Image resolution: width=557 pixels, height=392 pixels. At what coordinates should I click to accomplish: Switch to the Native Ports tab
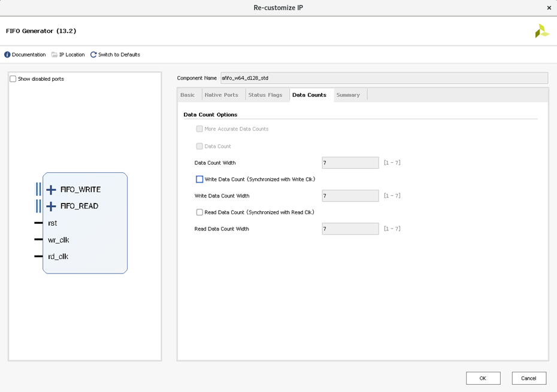[x=222, y=95]
